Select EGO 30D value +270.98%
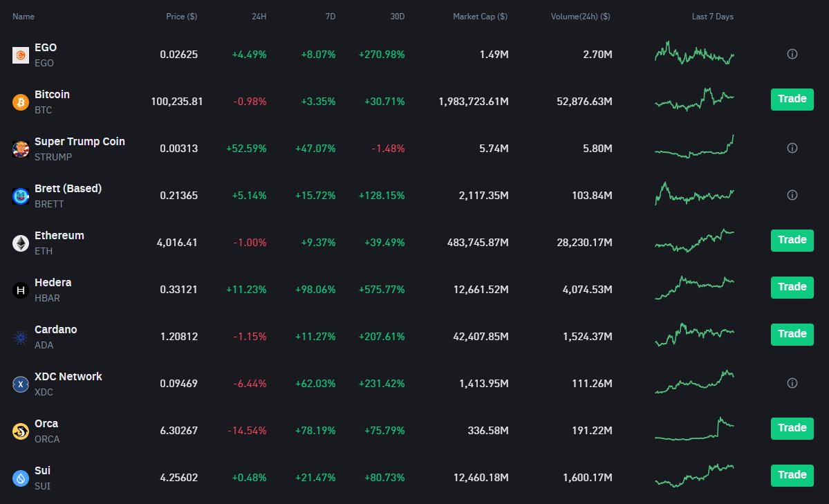The width and height of the screenshot is (829, 504). [x=382, y=55]
